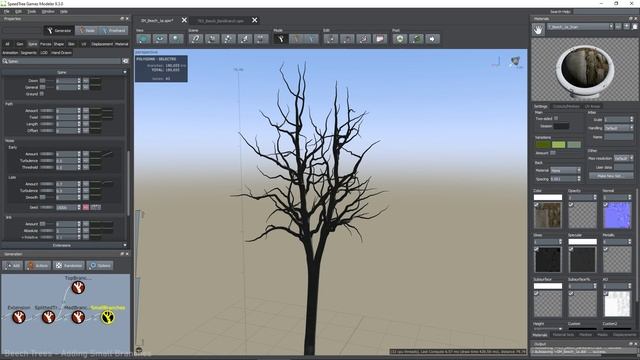Open the Back Material dropdown
Screen dimensions: 640x360
[x=565, y=170]
